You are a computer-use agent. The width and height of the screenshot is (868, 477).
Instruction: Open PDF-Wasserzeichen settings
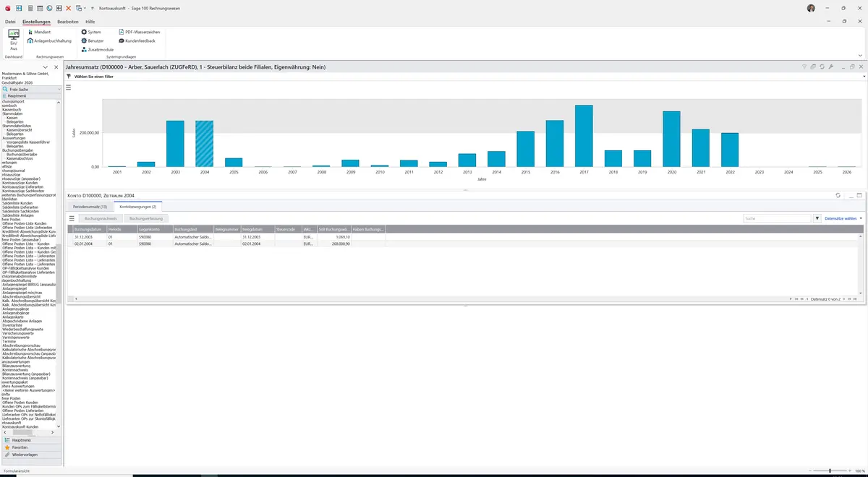tap(139, 33)
